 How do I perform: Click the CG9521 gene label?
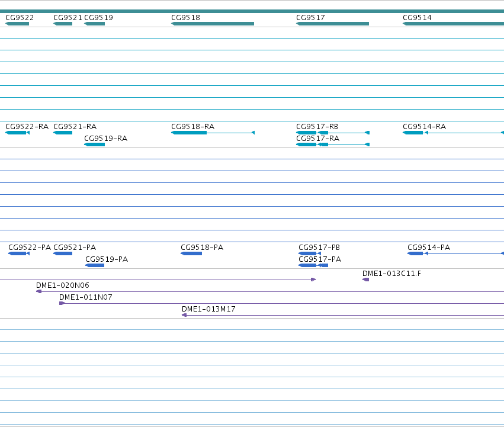click(68, 18)
